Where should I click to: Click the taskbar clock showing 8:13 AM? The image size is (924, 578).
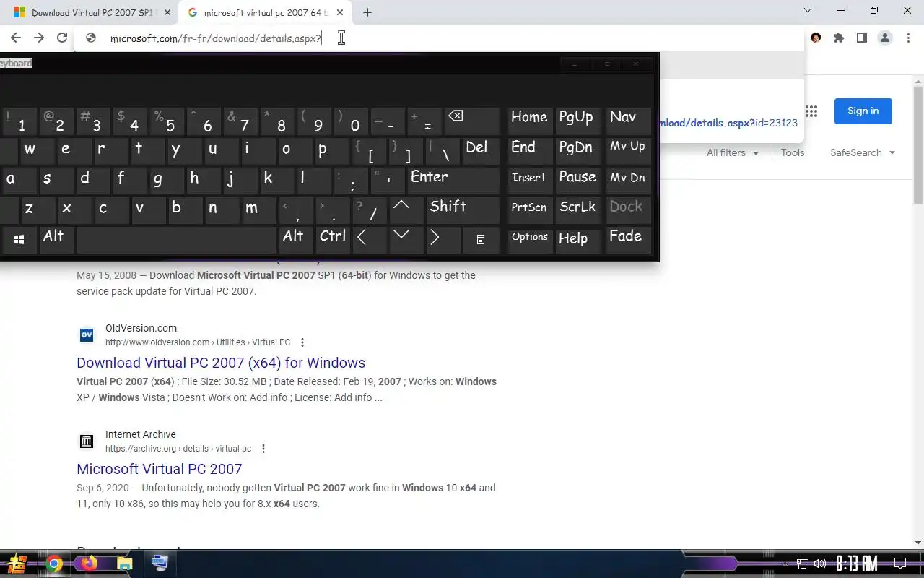pyautogui.click(x=857, y=564)
